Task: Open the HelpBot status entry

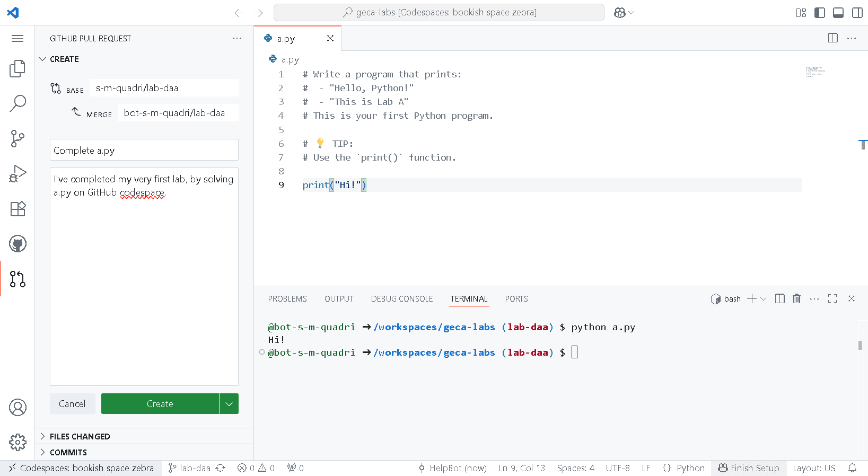Action: click(452, 468)
